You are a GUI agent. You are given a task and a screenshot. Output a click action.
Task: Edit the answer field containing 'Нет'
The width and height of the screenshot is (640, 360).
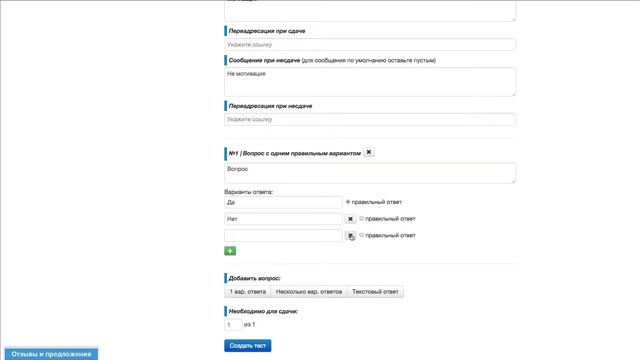click(x=283, y=219)
